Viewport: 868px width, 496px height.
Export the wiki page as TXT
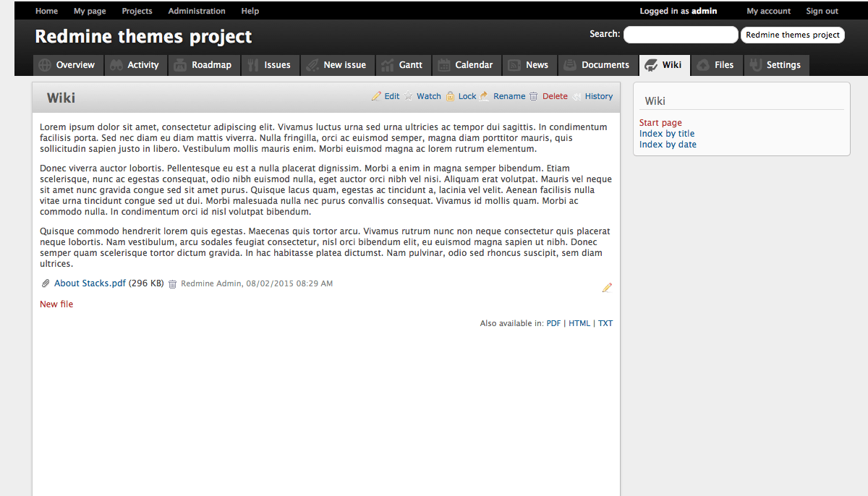605,323
